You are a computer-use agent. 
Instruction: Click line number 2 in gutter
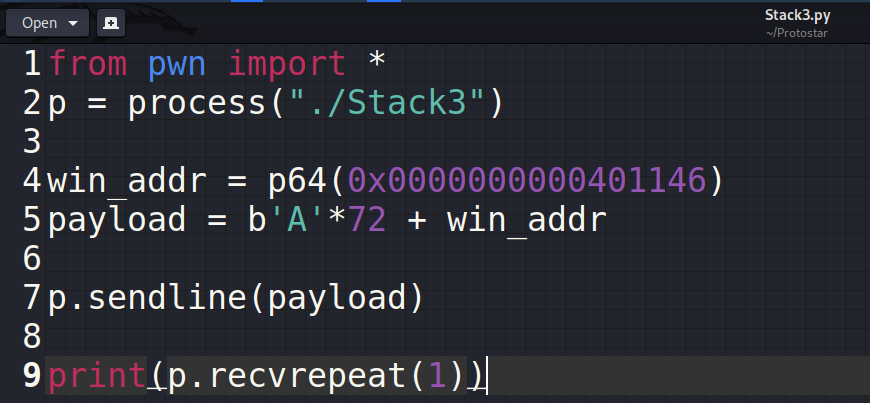coord(32,103)
